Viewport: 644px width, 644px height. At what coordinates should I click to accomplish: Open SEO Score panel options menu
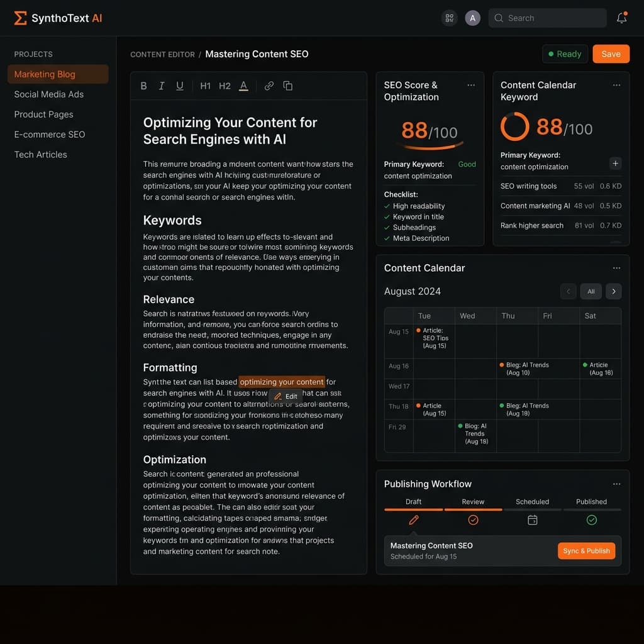pyautogui.click(x=471, y=85)
